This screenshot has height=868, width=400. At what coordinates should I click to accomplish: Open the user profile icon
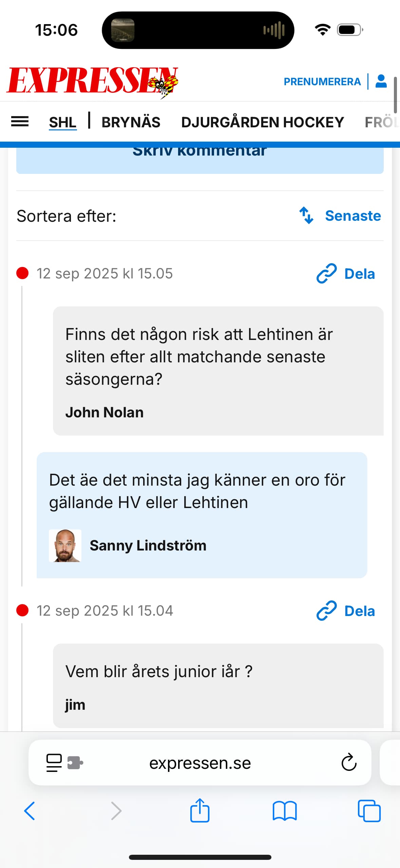[x=381, y=82]
